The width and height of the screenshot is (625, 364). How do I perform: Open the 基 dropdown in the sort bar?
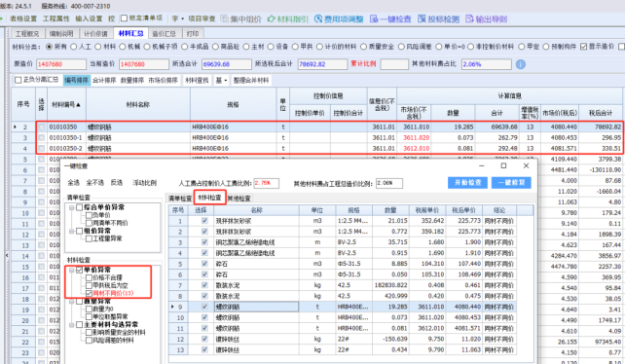pos(221,80)
